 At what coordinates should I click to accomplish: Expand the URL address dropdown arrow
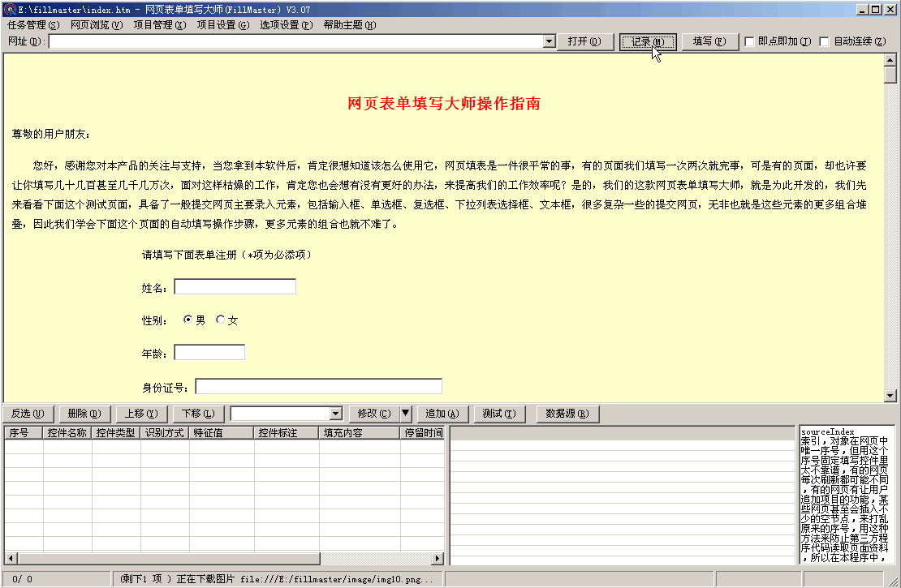pyautogui.click(x=550, y=41)
